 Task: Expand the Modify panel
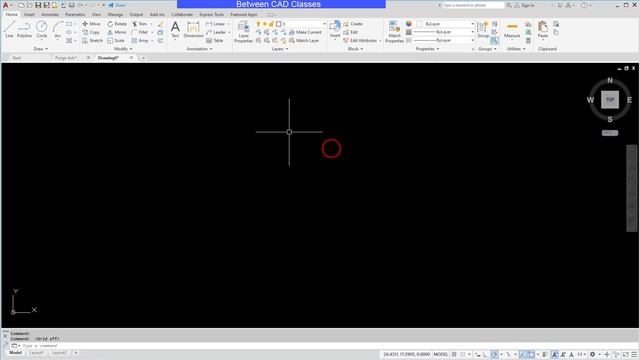pos(123,49)
